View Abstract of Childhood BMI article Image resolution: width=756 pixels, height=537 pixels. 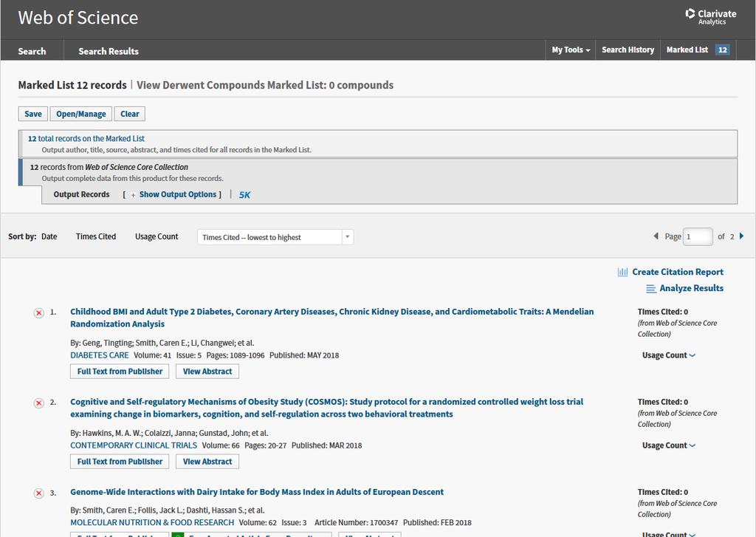click(x=207, y=372)
